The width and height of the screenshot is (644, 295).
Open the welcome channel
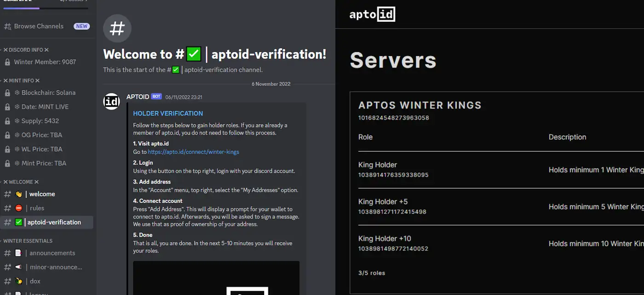[x=42, y=194]
